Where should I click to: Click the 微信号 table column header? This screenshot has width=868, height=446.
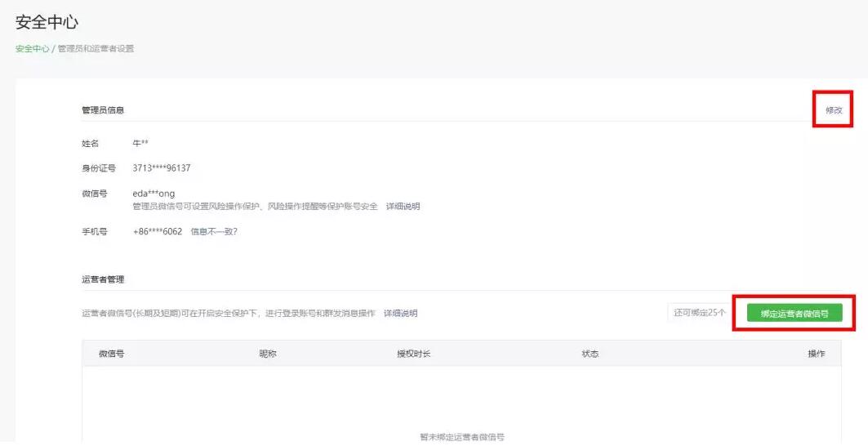(x=111, y=354)
